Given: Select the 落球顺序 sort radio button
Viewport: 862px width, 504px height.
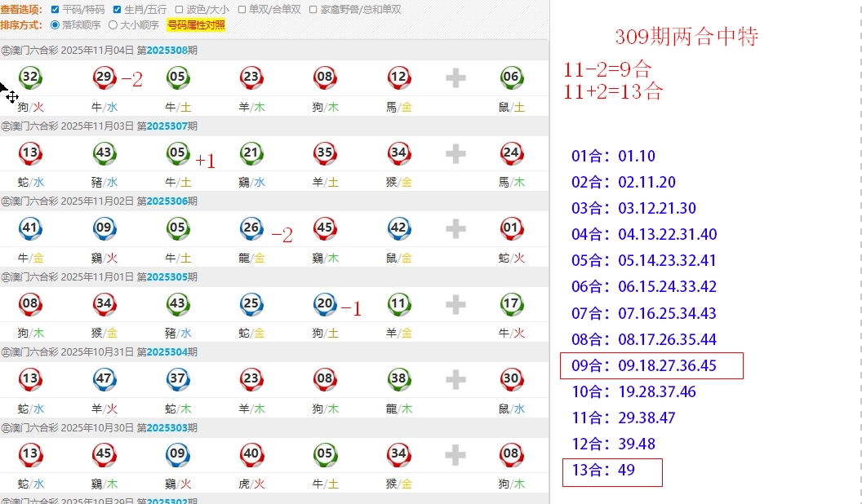Looking at the screenshot, I should (56, 24).
